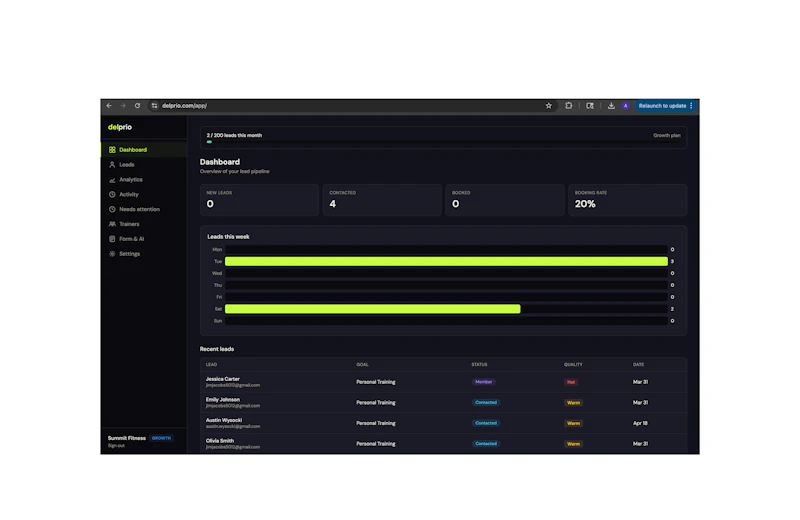Click the Apr 18 date cell
This screenshot has height=520, width=800.
click(x=640, y=423)
